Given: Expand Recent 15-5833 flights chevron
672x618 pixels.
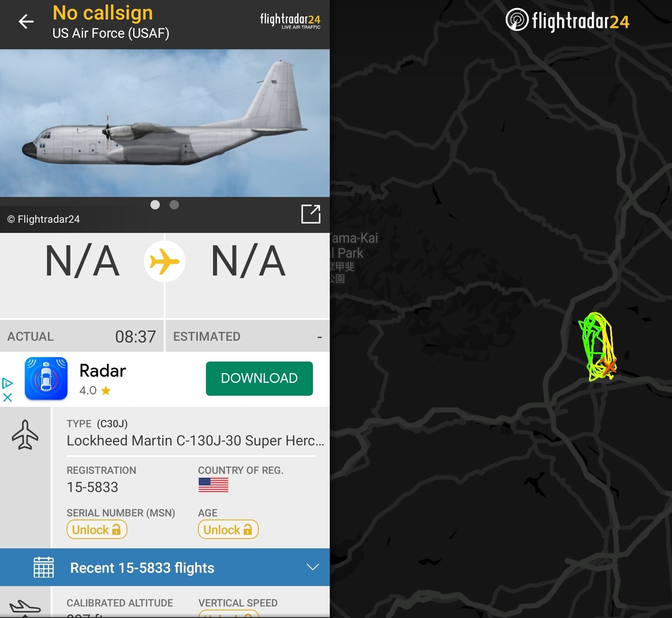Looking at the screenshot, I should pyautogui.click(x=313, y=567).
